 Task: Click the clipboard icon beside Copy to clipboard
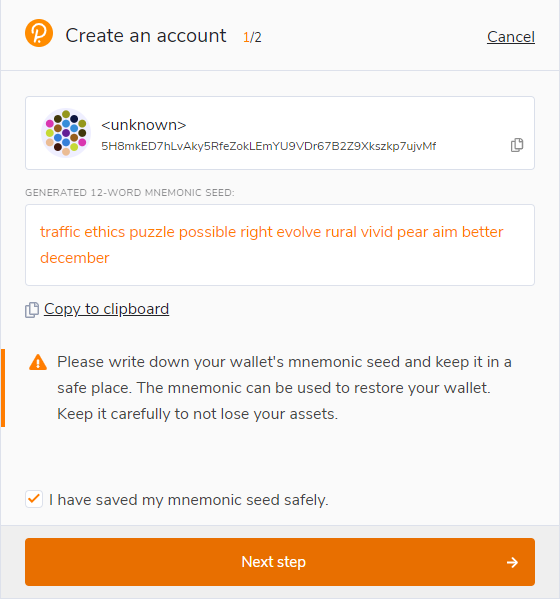pos(32,309)
